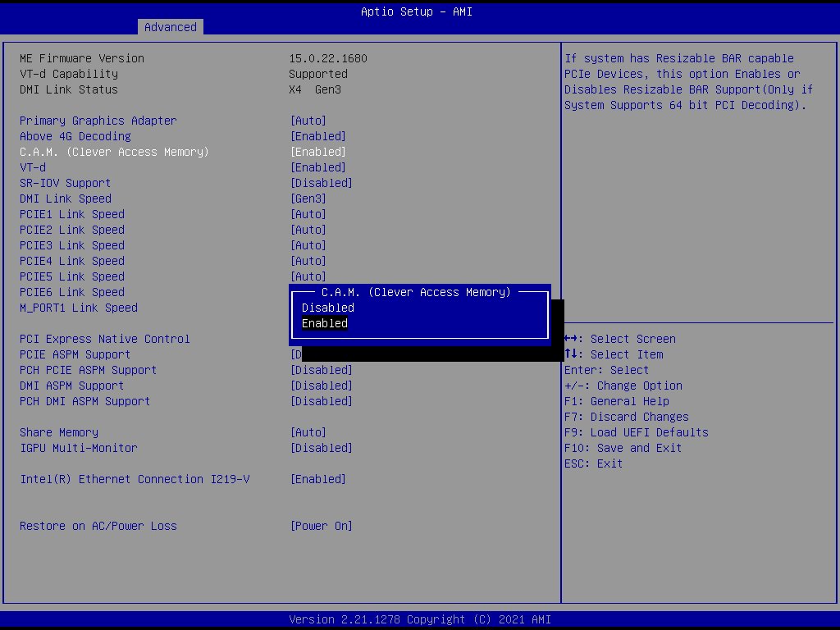Screen dimensions: 840x630
Task: Select the PCIE3 Link Speed setting
Action: (72, 245)
